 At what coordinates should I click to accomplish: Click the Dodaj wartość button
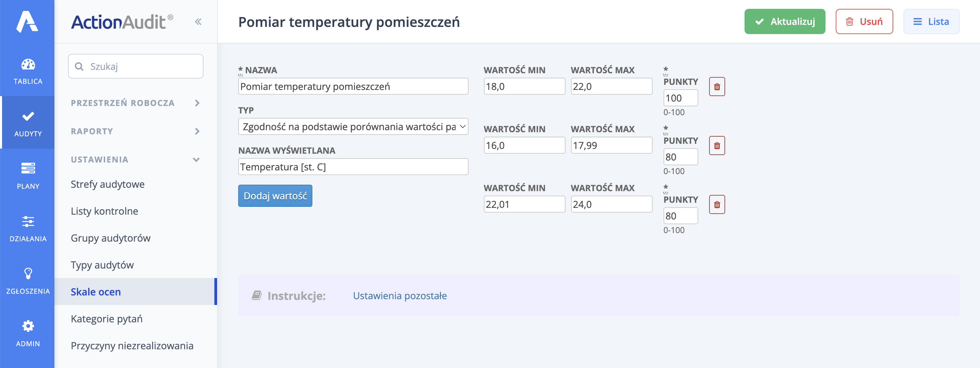click(x=275, y=196)
